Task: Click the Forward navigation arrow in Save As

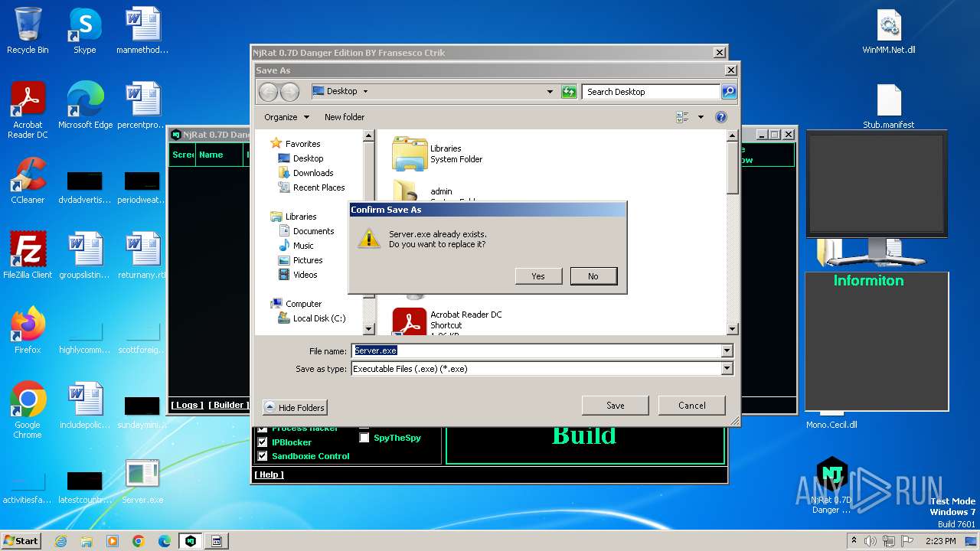Action: click(289, 92)
